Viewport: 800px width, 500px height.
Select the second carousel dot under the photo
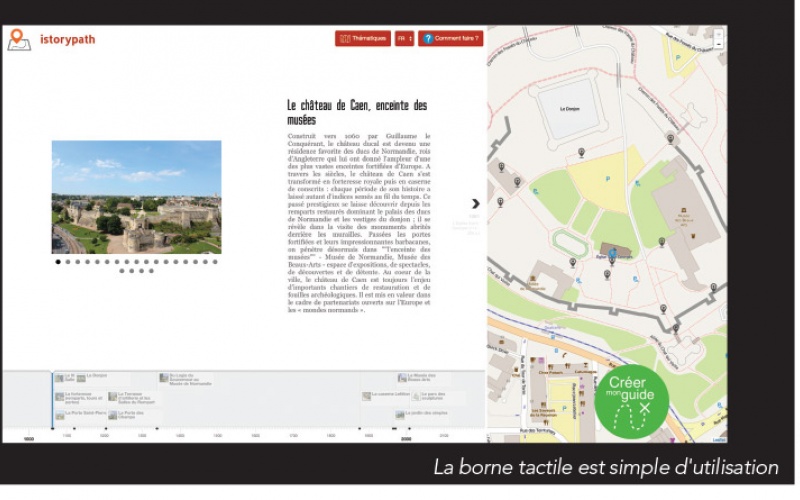click(x=68, y=262)
